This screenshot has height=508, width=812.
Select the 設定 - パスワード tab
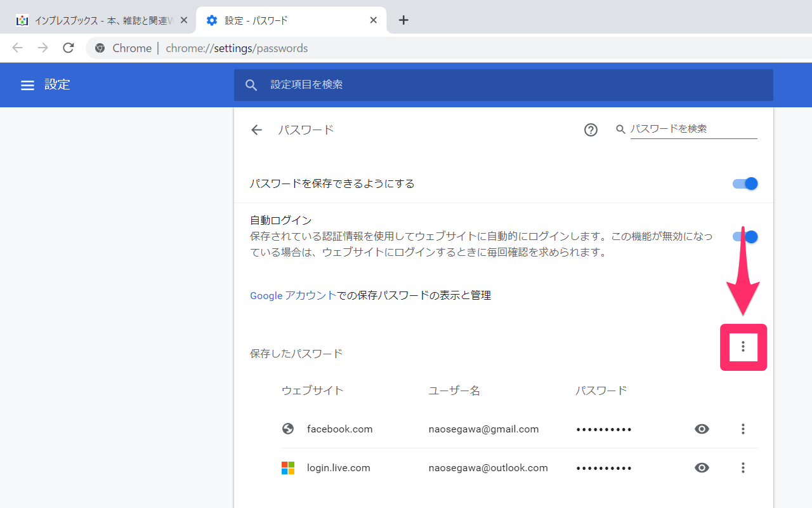click(290, 20)
